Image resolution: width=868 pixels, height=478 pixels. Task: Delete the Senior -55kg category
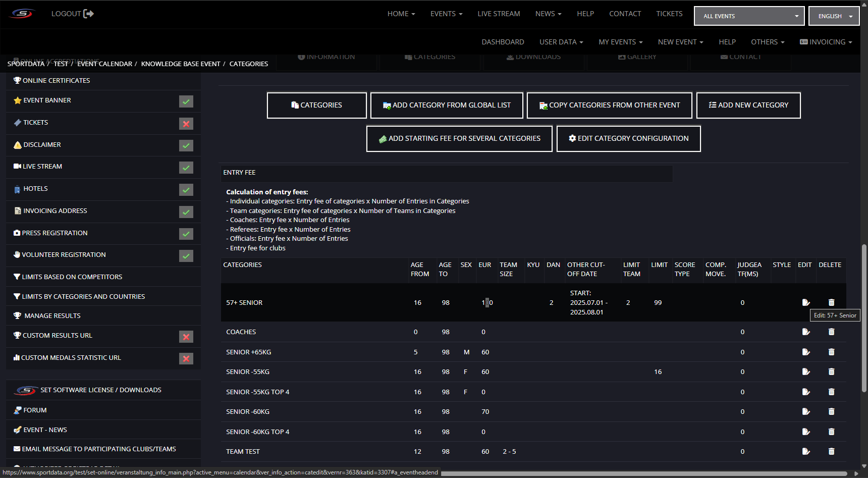(831, 371)
